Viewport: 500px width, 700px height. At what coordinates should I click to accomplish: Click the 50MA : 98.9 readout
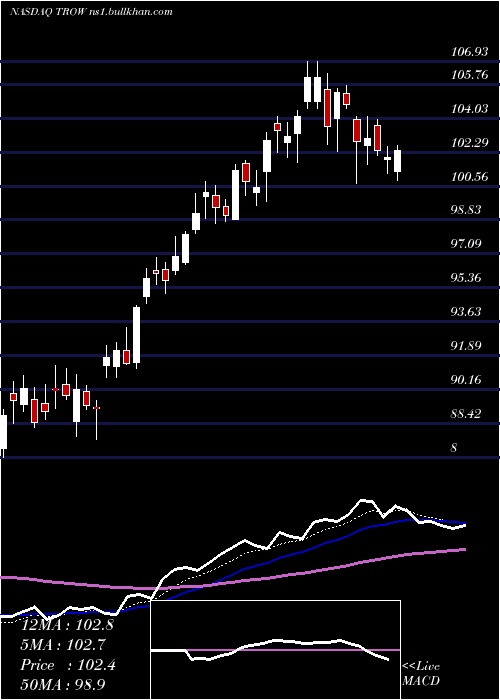(63, 685)
